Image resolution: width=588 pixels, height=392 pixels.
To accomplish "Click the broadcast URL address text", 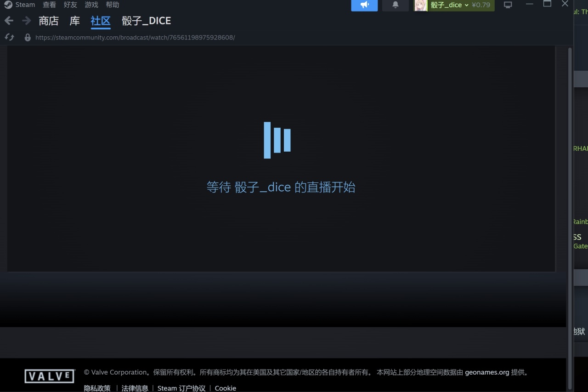I will pos(135,37).
